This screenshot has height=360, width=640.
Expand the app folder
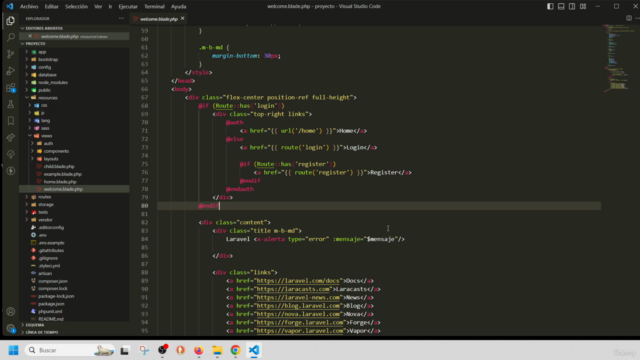coord(42,52)
